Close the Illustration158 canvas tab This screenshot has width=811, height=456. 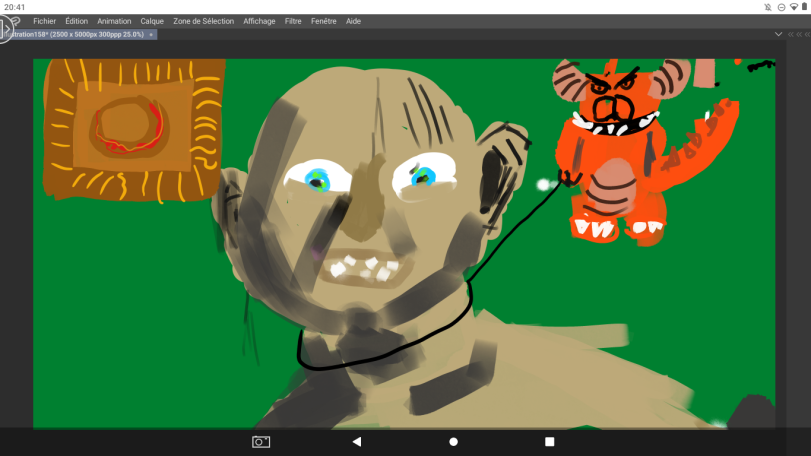click(151, 35)
